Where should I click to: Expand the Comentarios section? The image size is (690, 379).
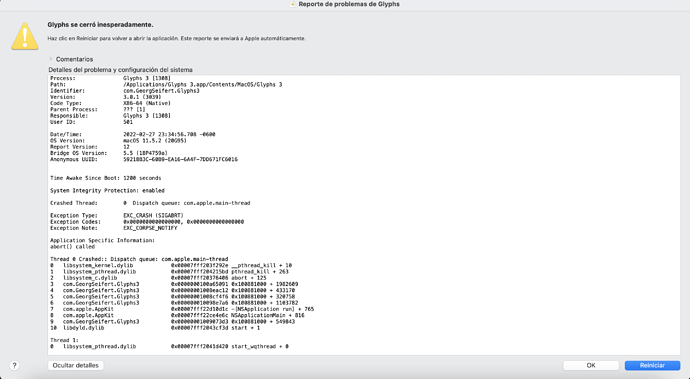(51, 59)
